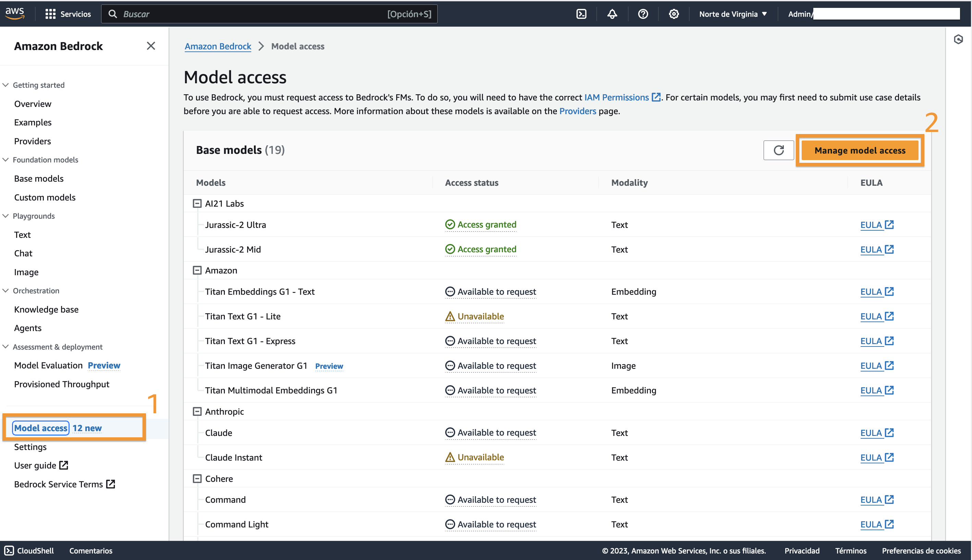972x560 pixels.
Task: Open Base models in the sidebar
Action: [x=39, y=179]
